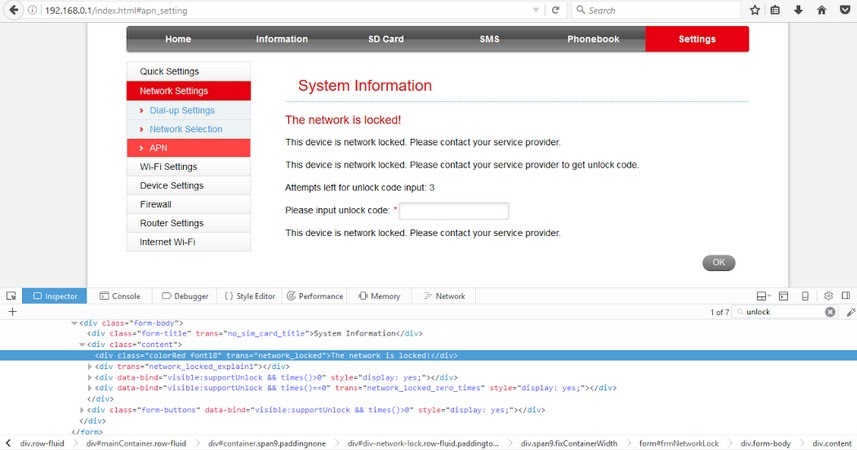The width and height of the screenshot is (857, 450).
Task: Click the OK button
Action: point(718,262)
